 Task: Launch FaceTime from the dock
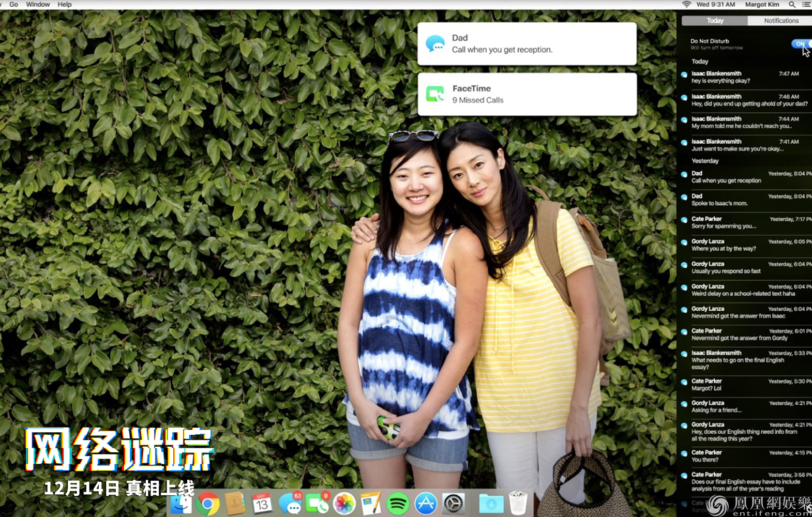[x=317, y=504]
